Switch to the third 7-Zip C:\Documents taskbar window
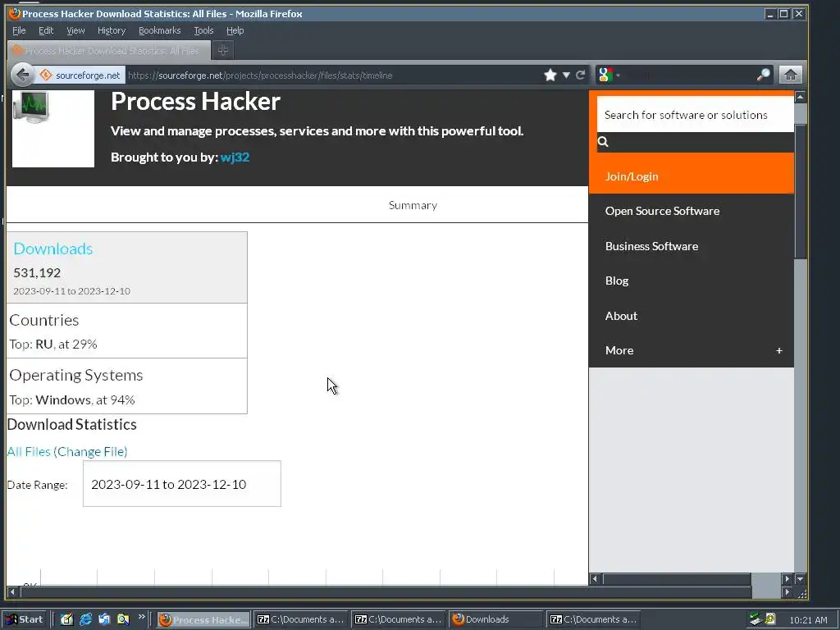This screenshot has width=840, height=630. pos(593,619)
